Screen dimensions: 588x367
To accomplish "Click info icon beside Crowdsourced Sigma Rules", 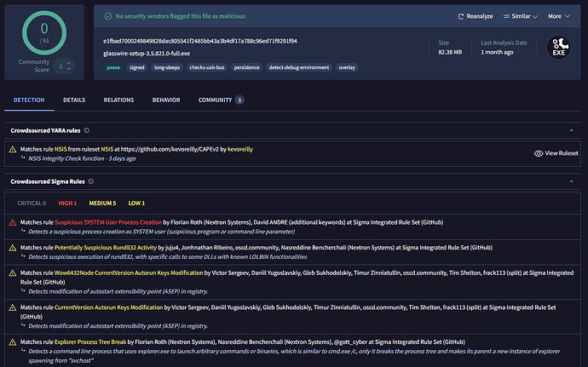I will pyautogui.click(x=89, y=182).
